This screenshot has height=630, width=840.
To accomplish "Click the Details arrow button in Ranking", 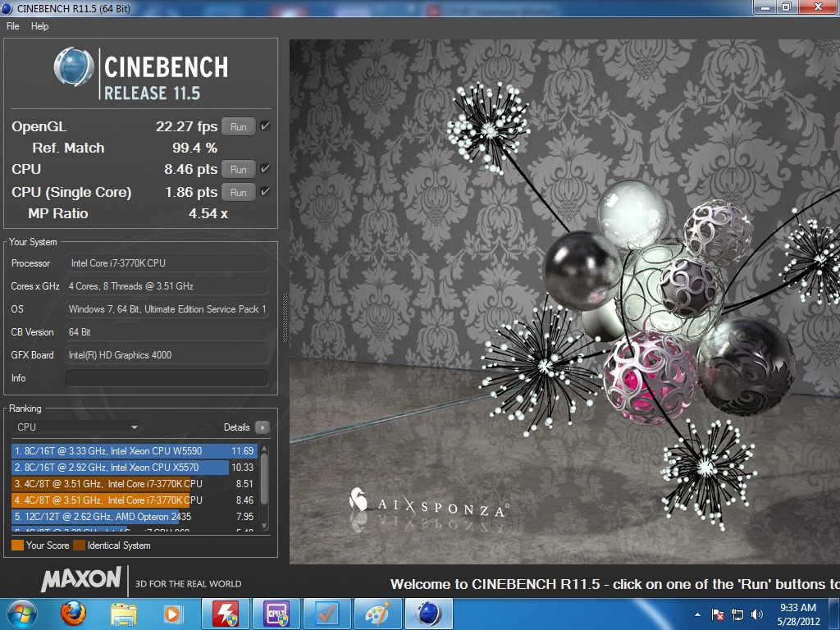I will (262, 427).
